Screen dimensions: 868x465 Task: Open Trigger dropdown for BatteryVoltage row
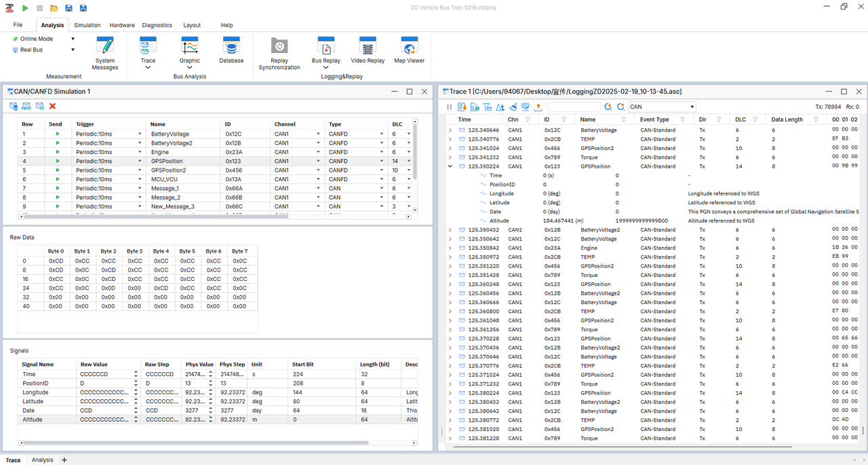140,134
